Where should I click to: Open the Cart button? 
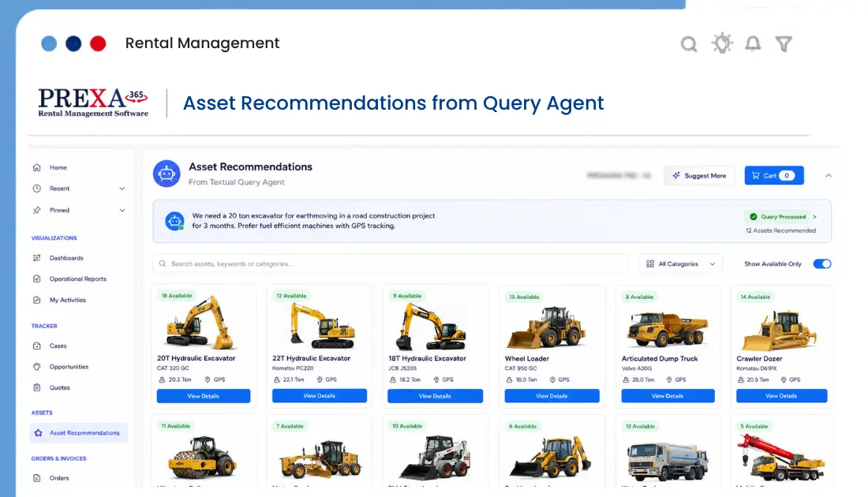(x=774, y=175)
